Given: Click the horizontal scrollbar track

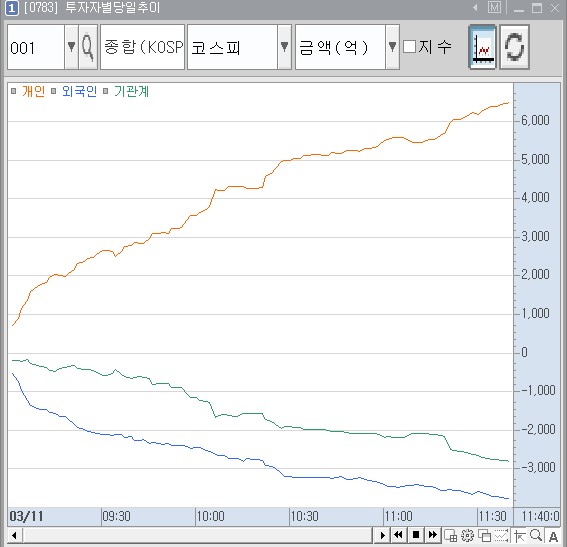Looking at the screenshot, I should point(198,535).
